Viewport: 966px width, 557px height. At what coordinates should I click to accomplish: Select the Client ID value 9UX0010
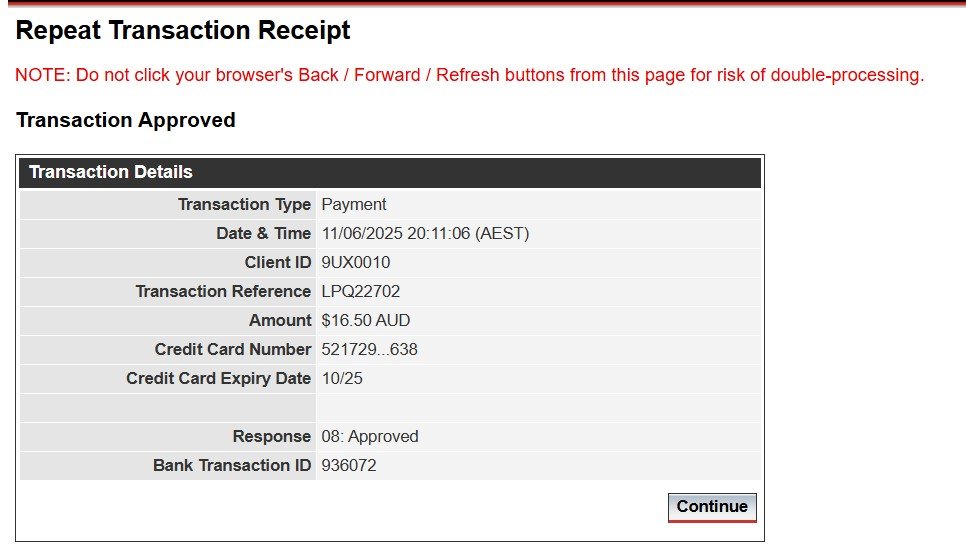pyautogui.click(x=356, y=262)
